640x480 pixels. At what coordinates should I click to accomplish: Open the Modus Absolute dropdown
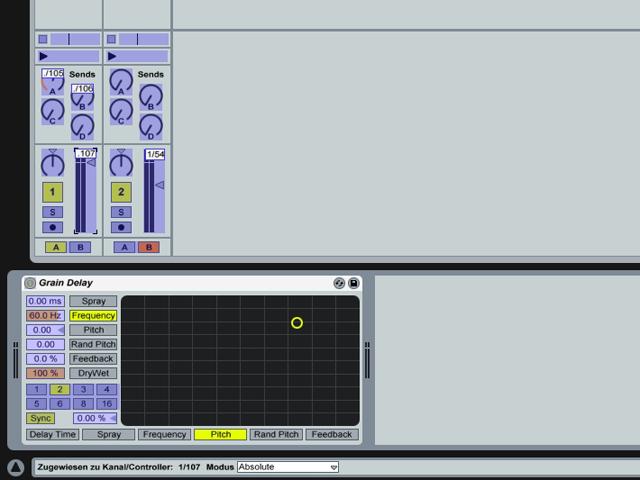coord(288,467)
